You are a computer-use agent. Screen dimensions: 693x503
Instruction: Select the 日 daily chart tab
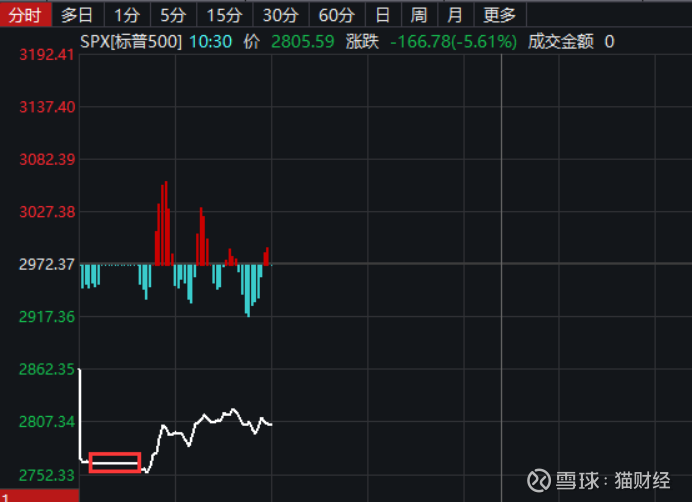(383, 15)
